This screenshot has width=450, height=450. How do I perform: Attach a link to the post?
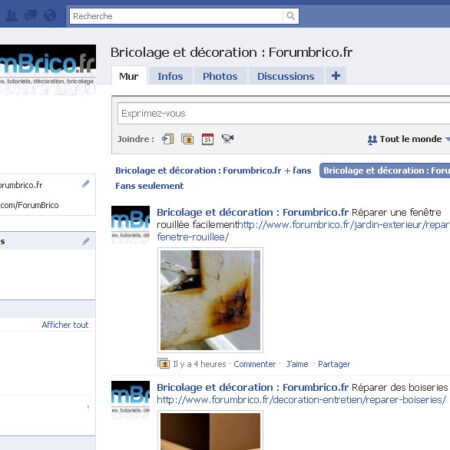click(168, 139)
